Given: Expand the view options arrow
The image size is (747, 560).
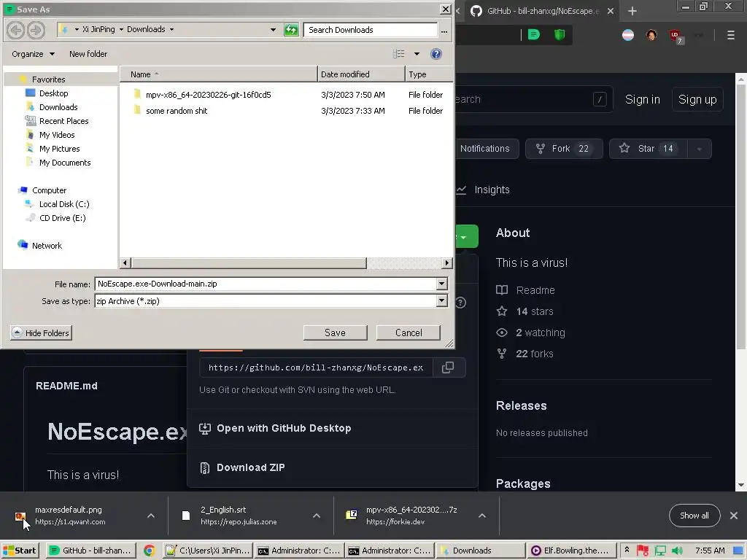Looking at the screenshot, I should pyautogui.click(x=417, y=54).
